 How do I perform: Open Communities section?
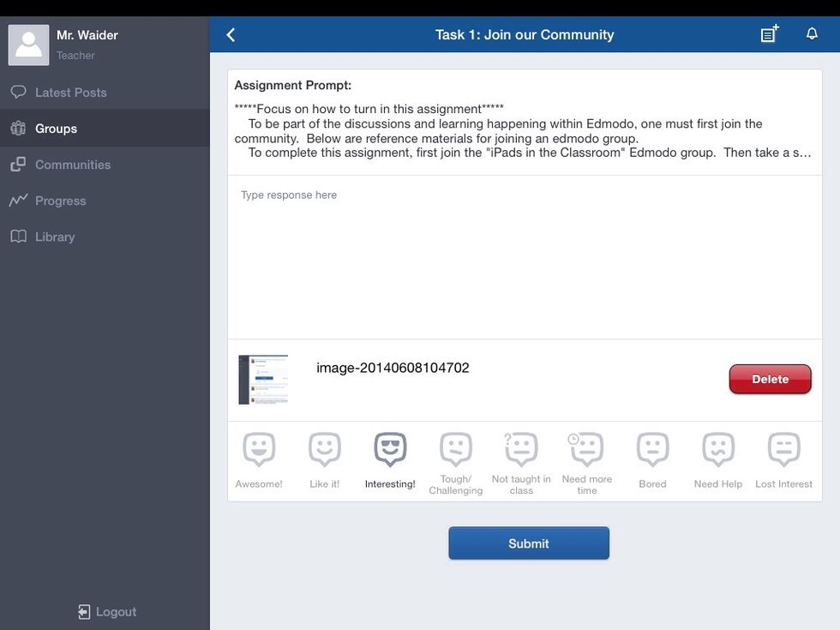tap(72, 165)
